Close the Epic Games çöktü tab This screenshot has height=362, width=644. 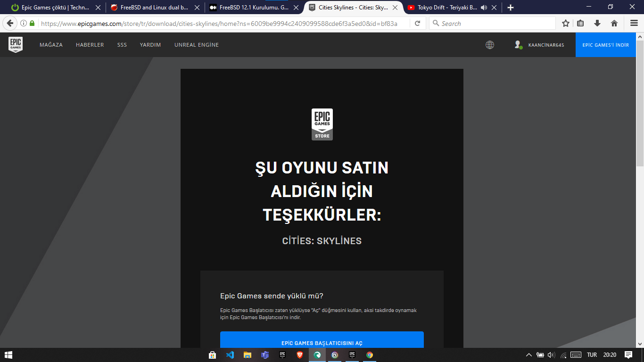98,8
